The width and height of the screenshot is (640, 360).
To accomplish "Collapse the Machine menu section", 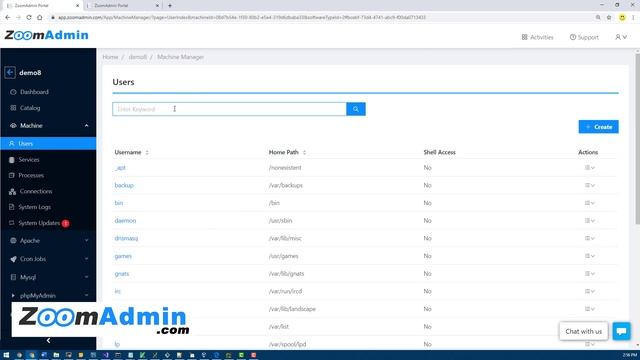I will pyautogui.click(x=48, y=125).
